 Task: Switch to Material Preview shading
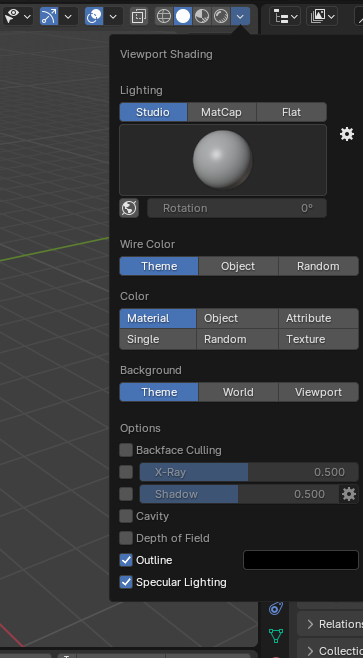pyautogui.click(x=202, y=16)
